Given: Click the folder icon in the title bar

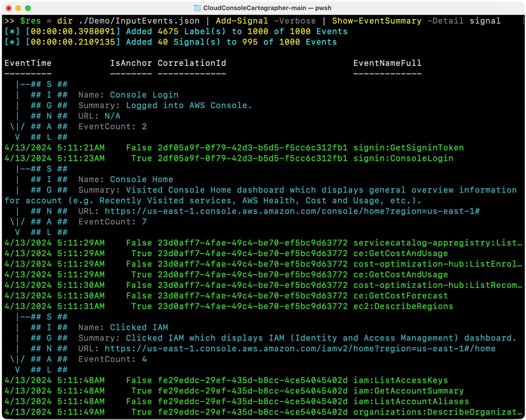Looking at the screenshot, I should (197, 8).
